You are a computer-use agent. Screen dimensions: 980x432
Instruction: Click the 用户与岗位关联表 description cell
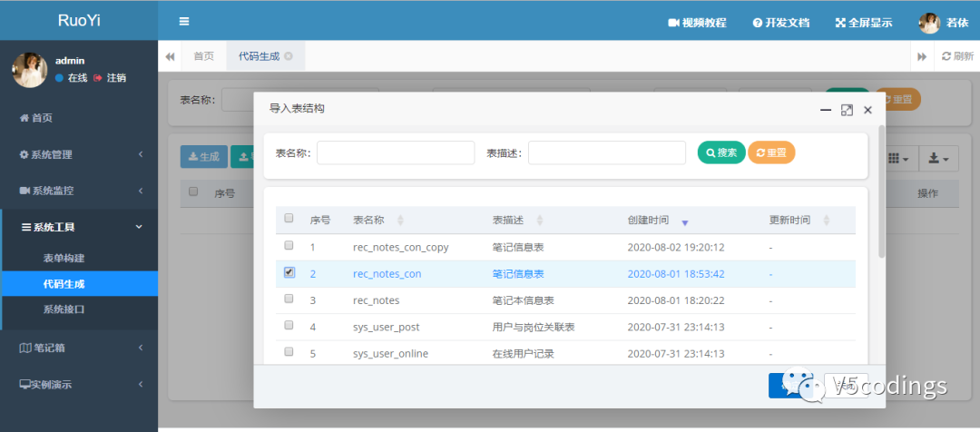[534, 327]
